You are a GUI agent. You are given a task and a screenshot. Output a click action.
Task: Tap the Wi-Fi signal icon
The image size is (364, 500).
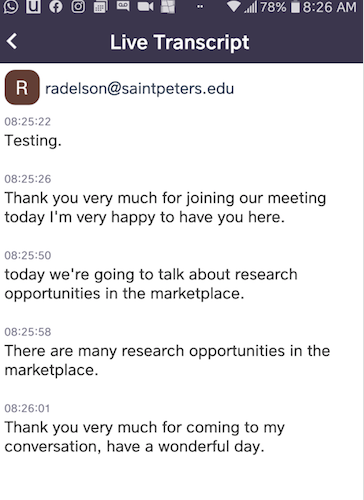coord(233,7)
